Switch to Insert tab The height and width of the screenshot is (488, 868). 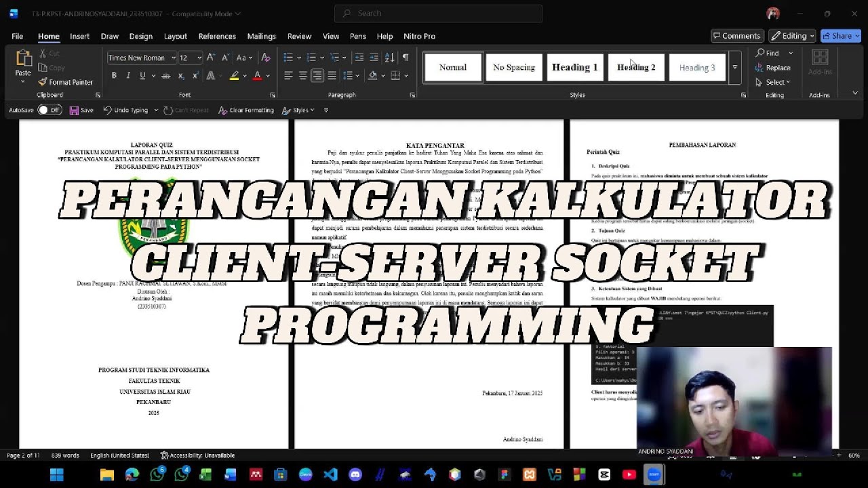[x=79, y=36]
